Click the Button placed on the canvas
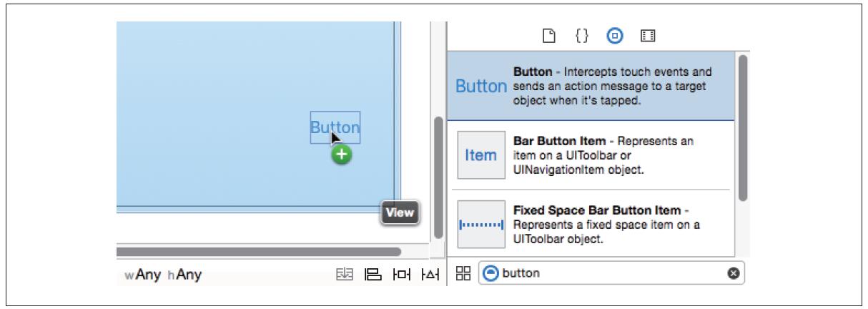Image resolution: width=868 pixels, height=309 pixels. pyautogui.click(x=335, y=128)
